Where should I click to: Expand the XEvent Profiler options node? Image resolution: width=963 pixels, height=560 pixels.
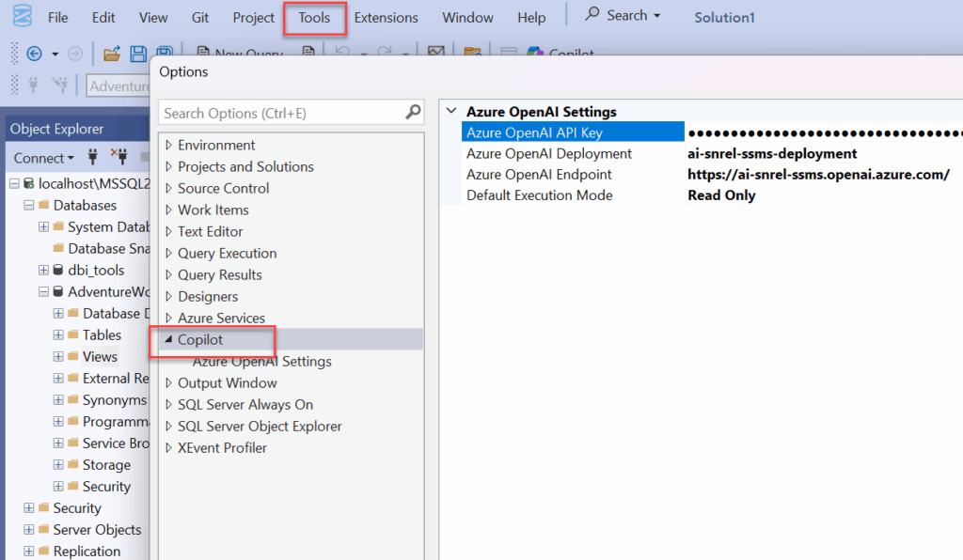click(168, 448)
